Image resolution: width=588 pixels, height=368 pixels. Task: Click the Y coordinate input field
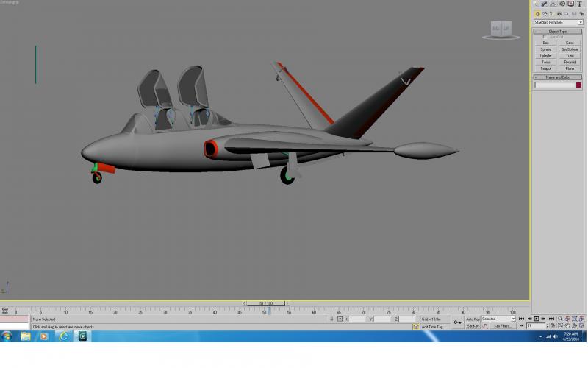[381, 319]
